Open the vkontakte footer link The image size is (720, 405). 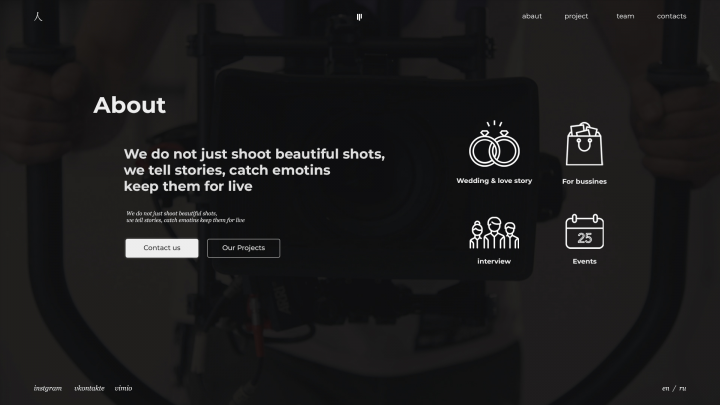pyautogui.click(x=89, y=388)
